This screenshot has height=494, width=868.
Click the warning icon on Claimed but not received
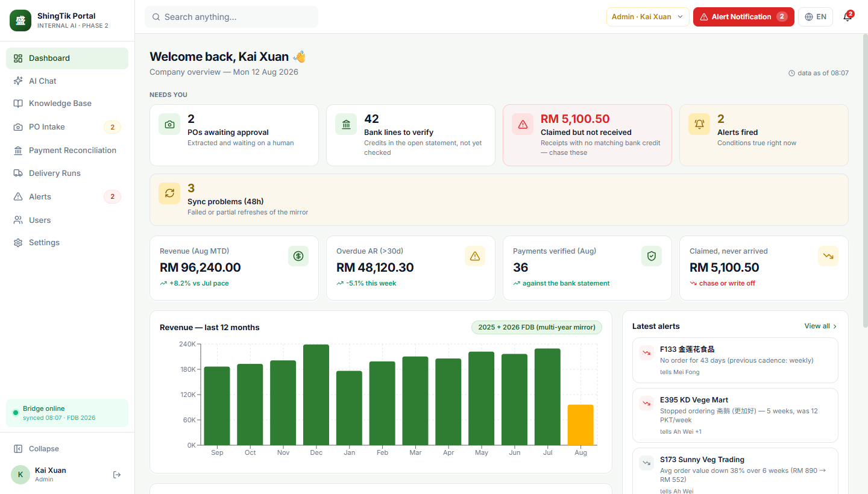523,124
